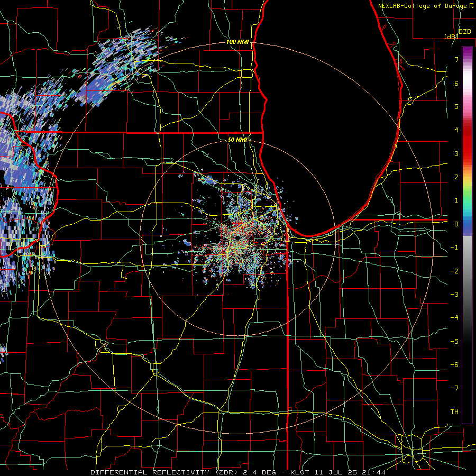Click the "0" value on color scale
Image resolution: width=476 pixels, height=476 pixels.
click(x=456, y=224)
